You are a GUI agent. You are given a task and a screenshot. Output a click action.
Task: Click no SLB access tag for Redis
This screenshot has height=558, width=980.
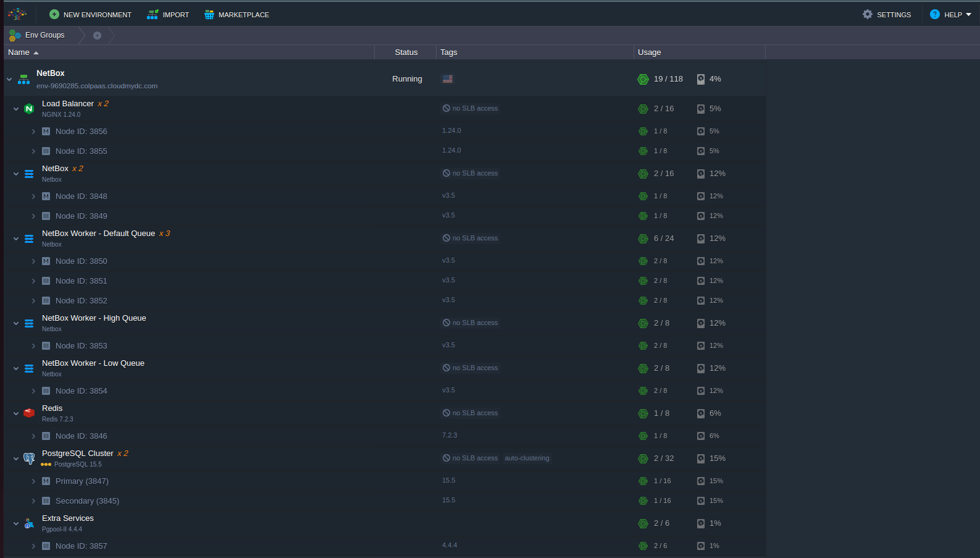click(470, 413)
